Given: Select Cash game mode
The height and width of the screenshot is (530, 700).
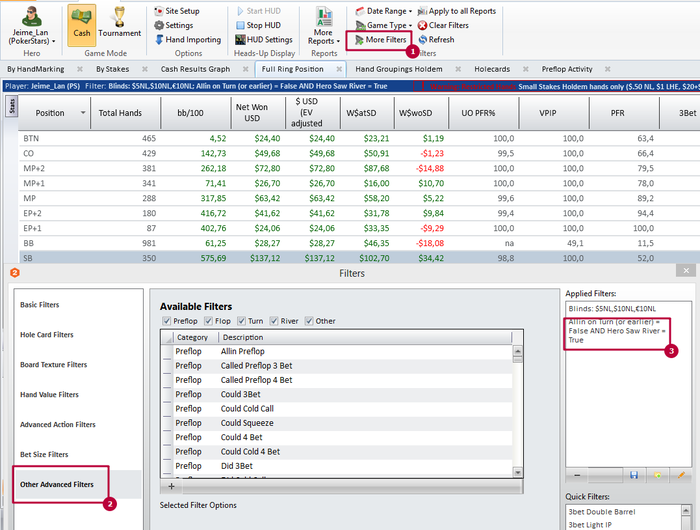Looking at the screenshot, I should (82, 25).
